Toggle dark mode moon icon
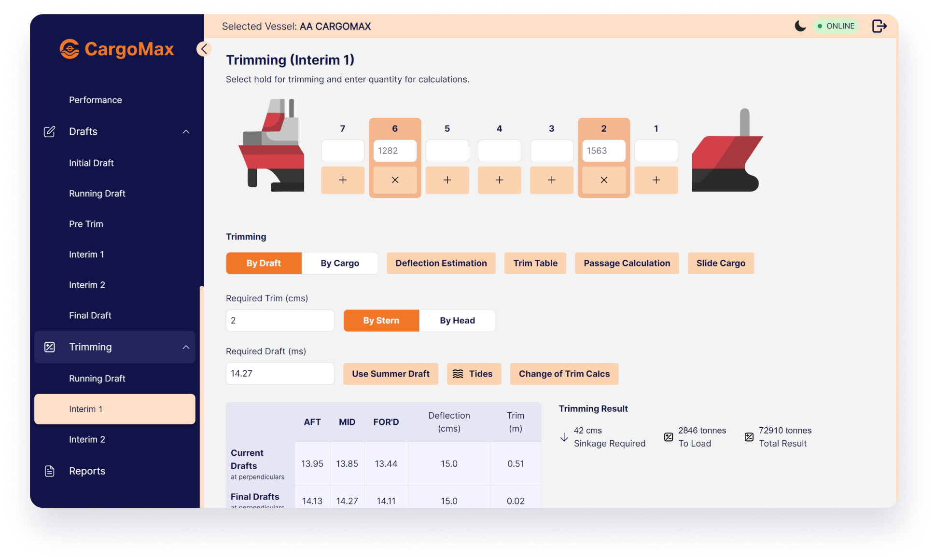The width and height of the screenshot is (935, 560). 800,26
